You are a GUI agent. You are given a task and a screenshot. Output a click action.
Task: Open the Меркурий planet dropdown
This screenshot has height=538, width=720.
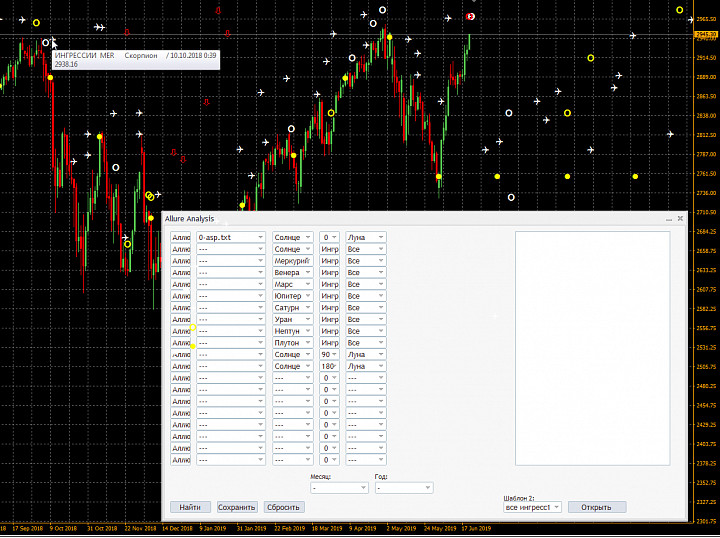point(292,261)
